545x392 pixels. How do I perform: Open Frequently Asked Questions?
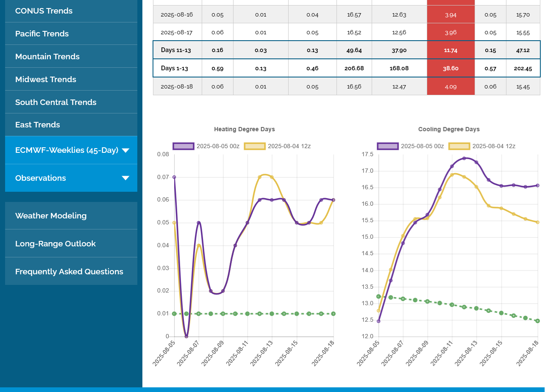point(69,272)
